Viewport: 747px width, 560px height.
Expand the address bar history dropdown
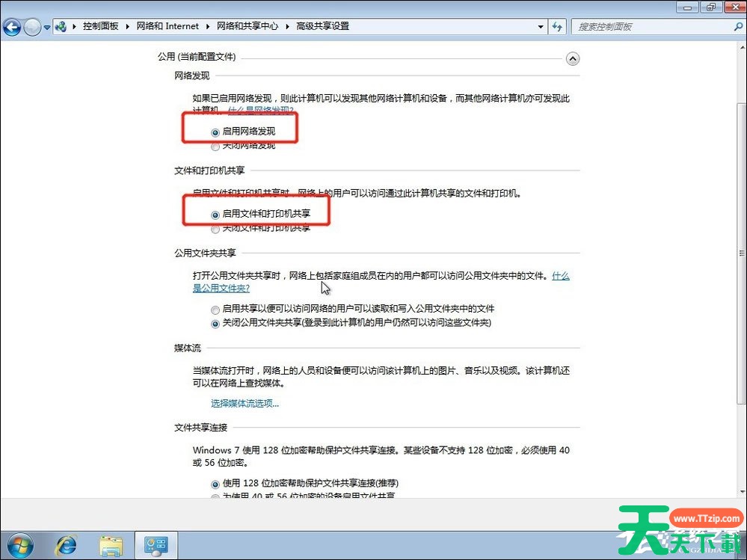click(x=541, y=26)
